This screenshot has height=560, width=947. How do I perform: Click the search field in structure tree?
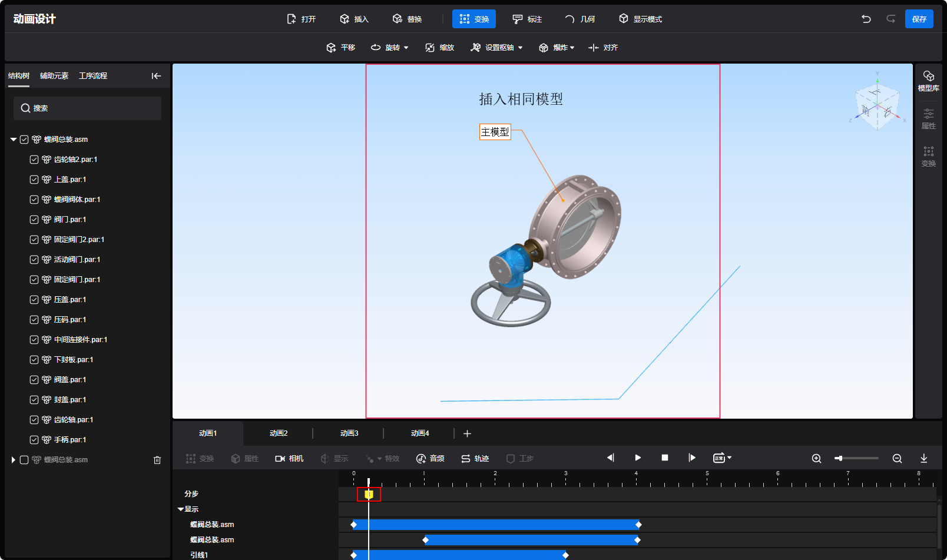click(87, 108)
